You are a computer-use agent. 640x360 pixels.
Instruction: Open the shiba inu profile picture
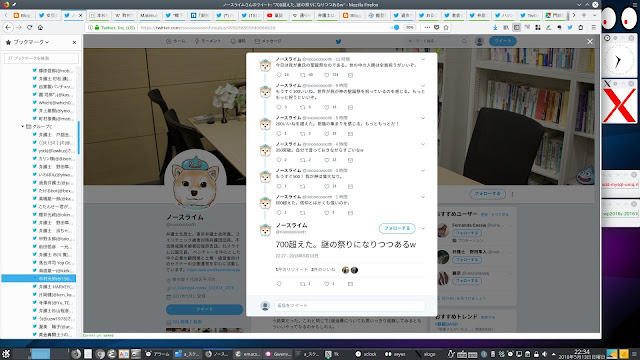(x=195, y=181)
